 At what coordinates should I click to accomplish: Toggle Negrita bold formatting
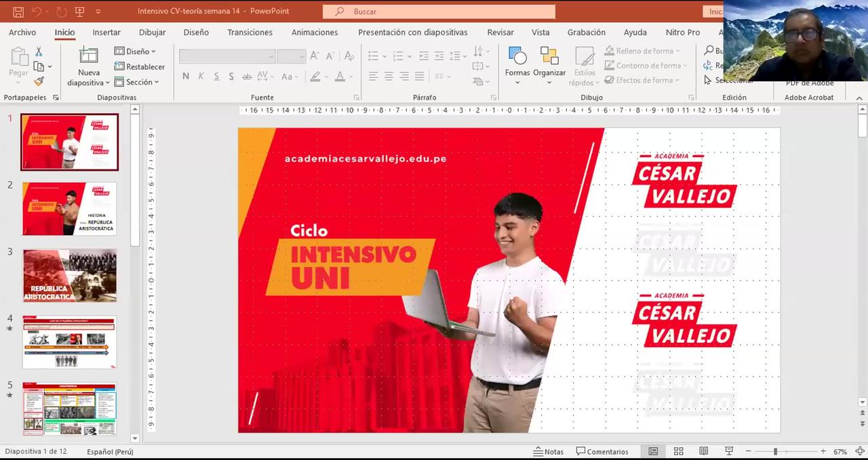click(186, 77)
